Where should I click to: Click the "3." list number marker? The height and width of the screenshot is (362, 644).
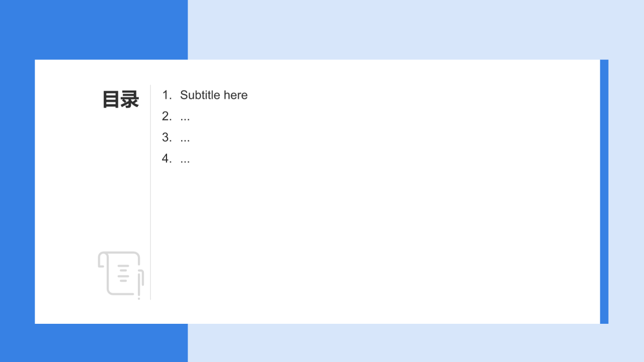point(167,137)
